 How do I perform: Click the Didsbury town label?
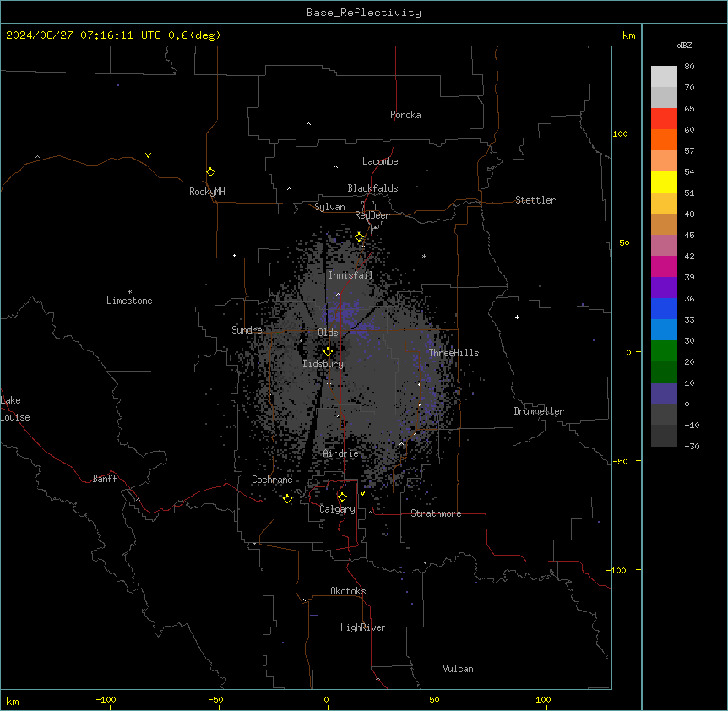point(323,364)
